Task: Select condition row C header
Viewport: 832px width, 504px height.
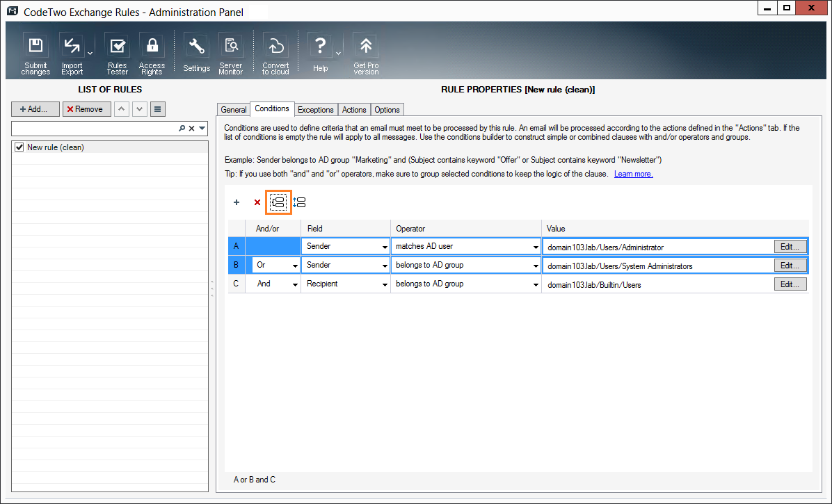Action: [236, 284]
